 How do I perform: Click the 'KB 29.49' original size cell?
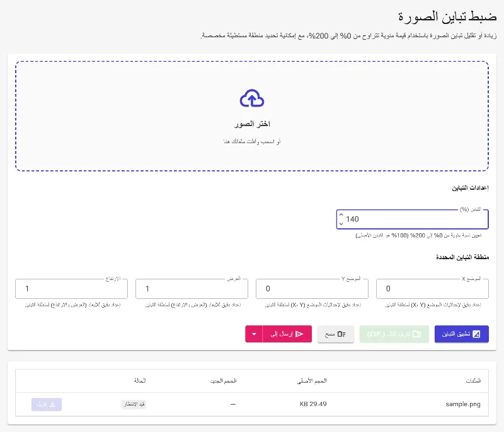point(313,404)
